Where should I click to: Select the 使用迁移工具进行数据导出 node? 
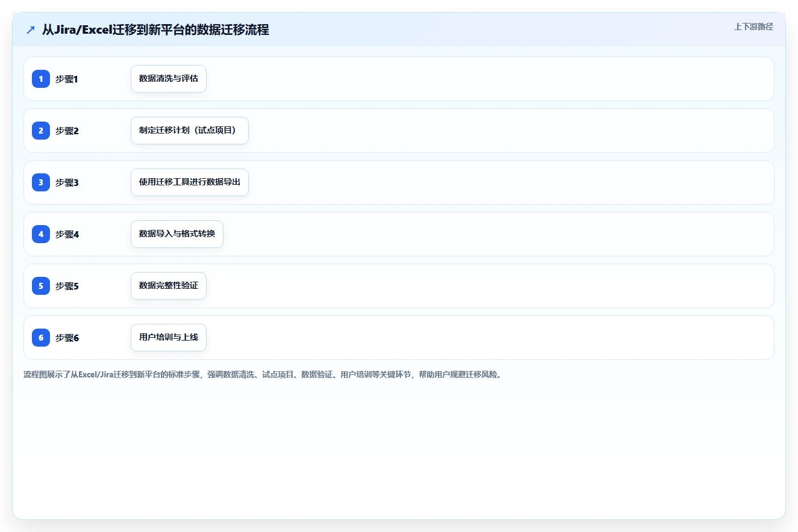coord(190,182)
